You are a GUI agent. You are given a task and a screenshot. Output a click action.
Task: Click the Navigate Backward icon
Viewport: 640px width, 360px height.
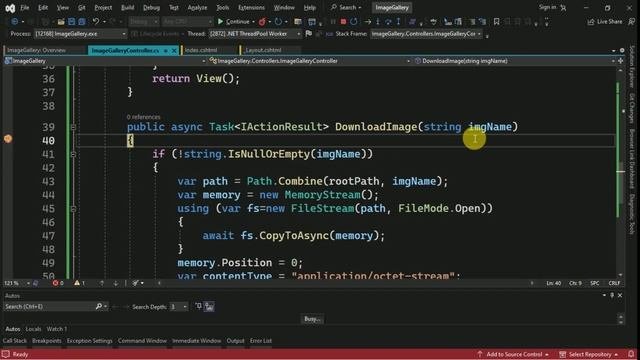(15, 22)
